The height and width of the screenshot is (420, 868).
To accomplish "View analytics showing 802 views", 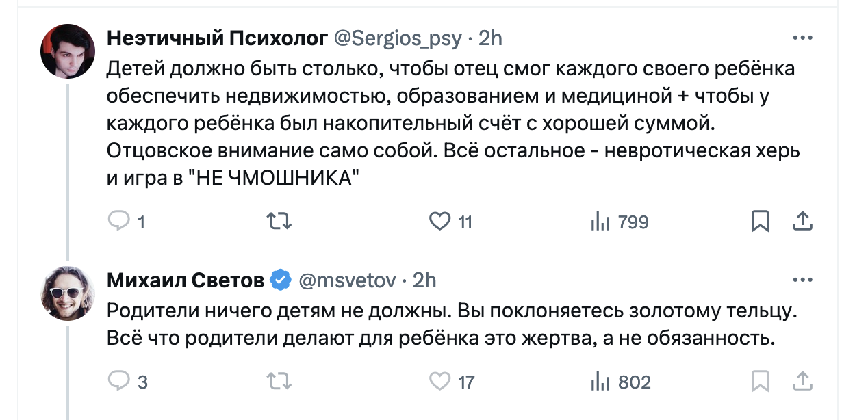I will point(600,382).
